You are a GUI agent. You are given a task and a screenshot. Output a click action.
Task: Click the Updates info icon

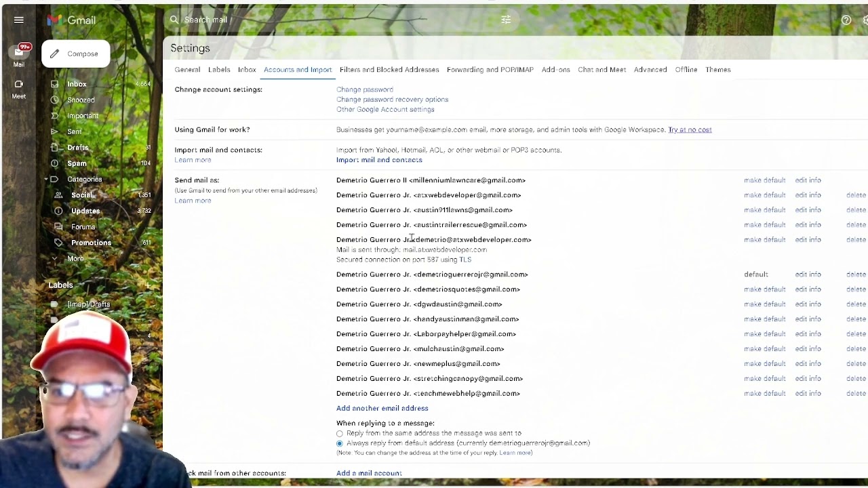coord(58,211)
